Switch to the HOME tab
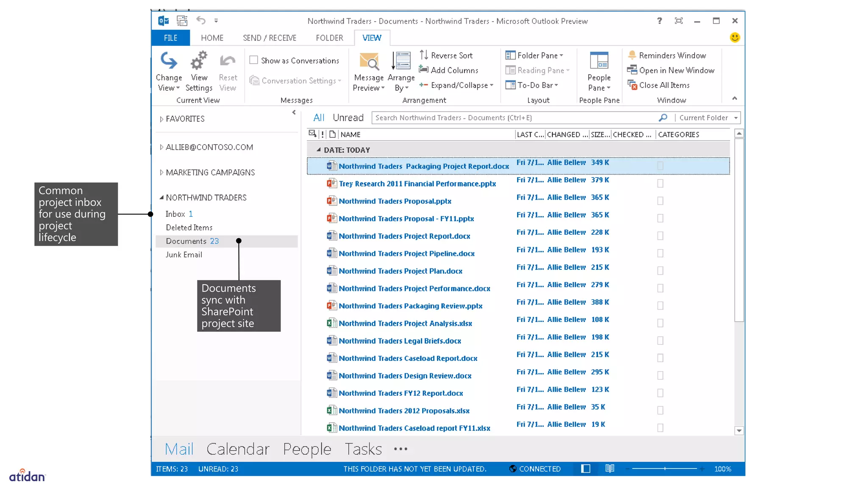 (212, 38)
